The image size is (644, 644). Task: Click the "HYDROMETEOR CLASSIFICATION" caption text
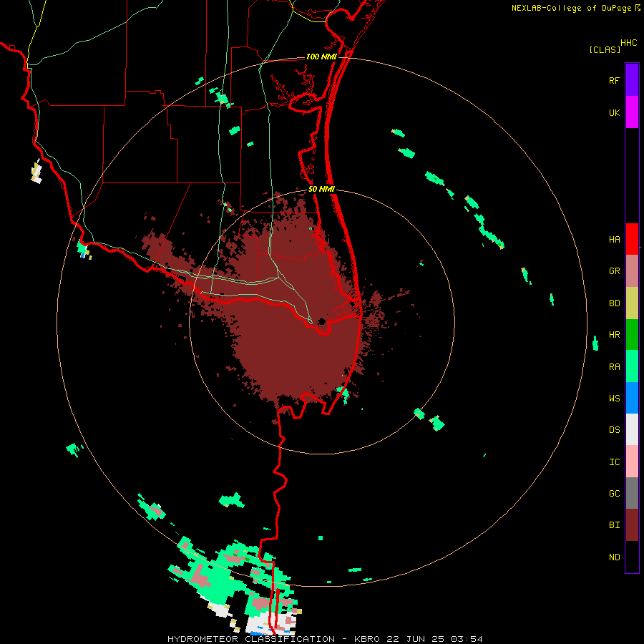click(x=251, y=639)
